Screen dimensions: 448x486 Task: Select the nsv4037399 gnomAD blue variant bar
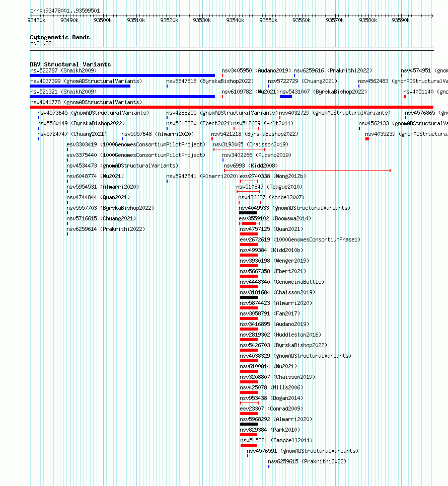click(80, 86)
